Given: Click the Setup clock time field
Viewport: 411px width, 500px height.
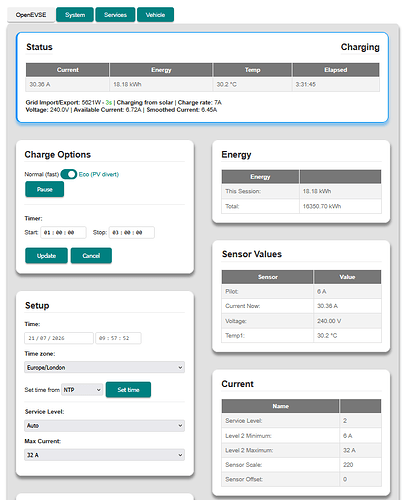Looking at the screenshot, I should pos(118,338).
